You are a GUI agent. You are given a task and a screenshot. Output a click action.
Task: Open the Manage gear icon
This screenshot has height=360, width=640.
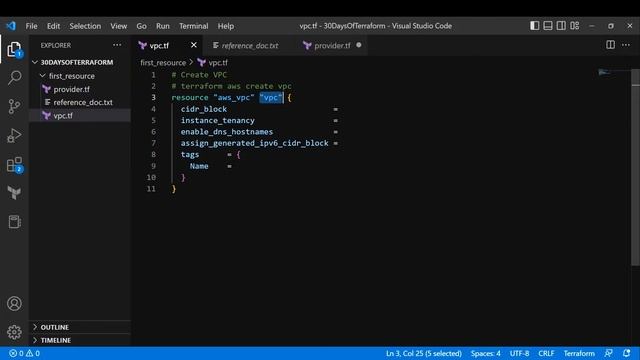point(14,332)
